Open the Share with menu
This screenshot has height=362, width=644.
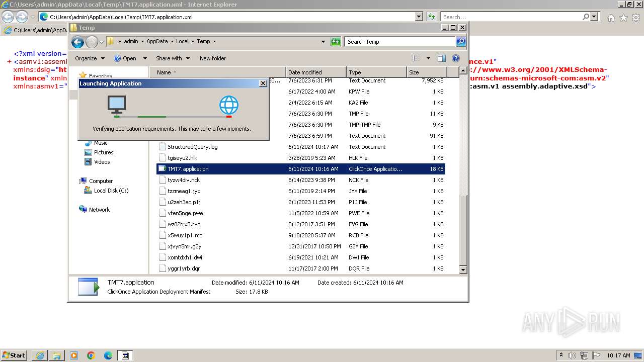click(173, 58)
